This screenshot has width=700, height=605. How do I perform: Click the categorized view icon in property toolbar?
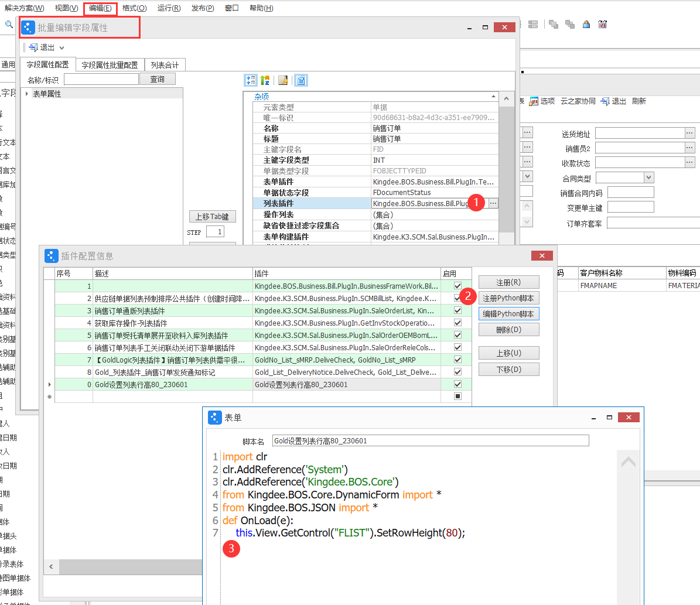click(x=251, y=80)
